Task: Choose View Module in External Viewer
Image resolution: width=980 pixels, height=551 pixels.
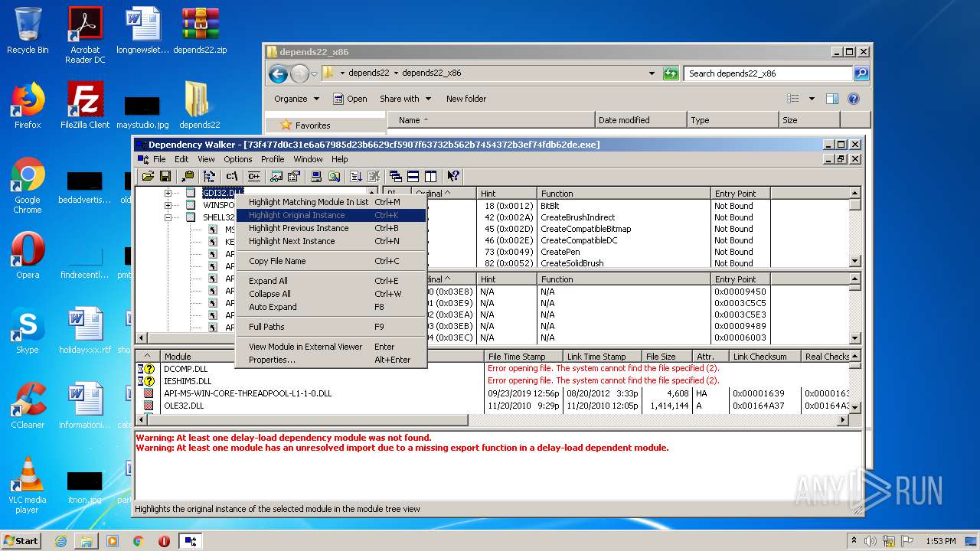Action: tap(331, 347)
